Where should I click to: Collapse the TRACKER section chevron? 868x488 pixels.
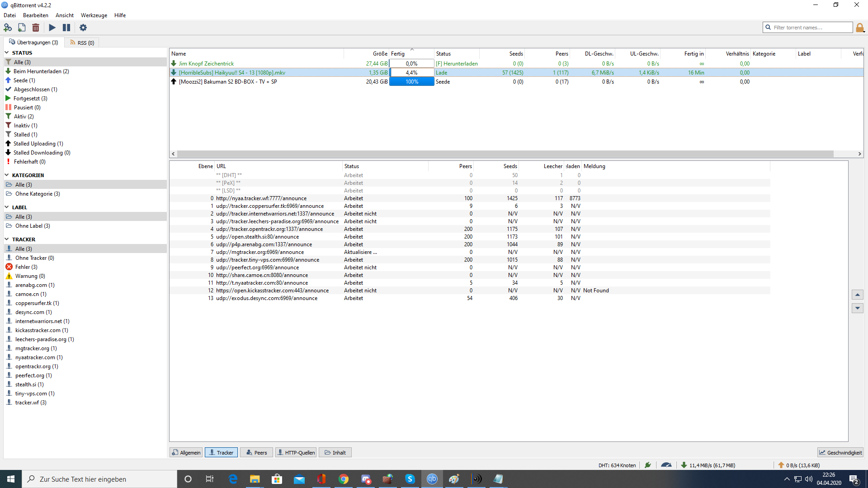click(7, 239)
